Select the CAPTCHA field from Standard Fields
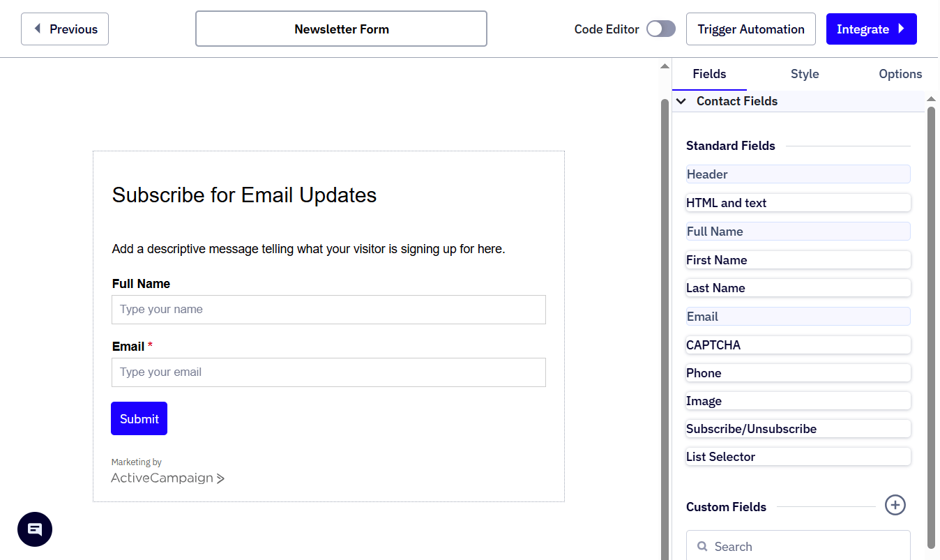 click(798, 345)
